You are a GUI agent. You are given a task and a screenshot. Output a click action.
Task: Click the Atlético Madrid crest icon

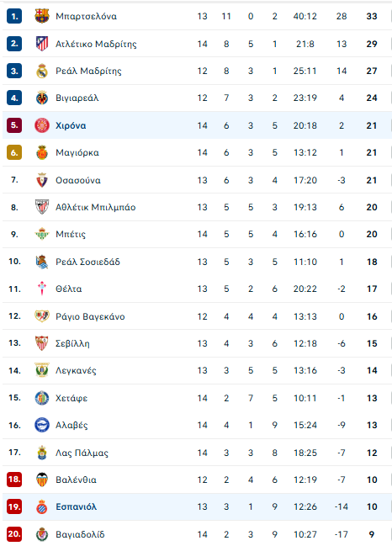click(42, 44)
